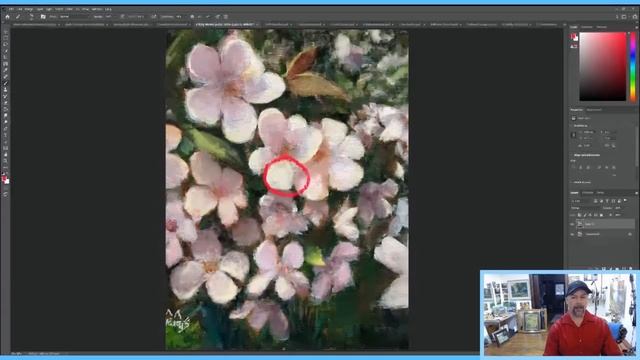Screen dimensions: 640x360
Task: Select the Hand tool
Action: pos(5,155)
